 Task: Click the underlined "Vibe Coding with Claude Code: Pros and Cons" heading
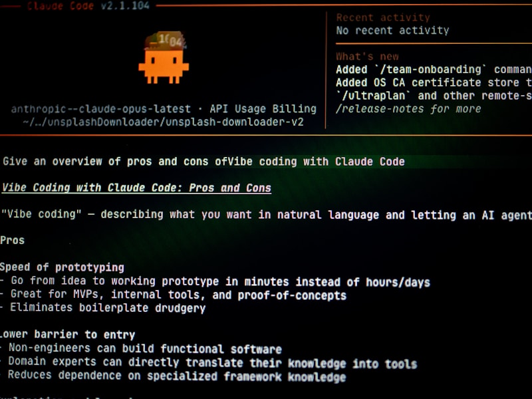coord(136,188)
